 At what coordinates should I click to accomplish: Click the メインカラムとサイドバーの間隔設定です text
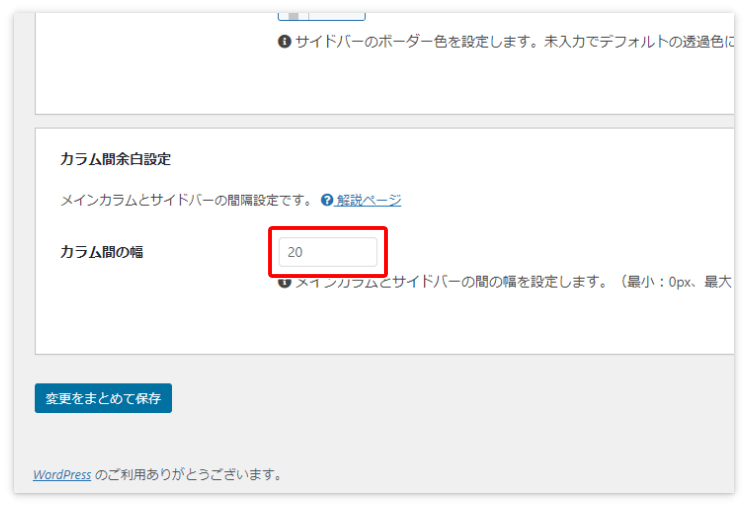click(187, 200)
